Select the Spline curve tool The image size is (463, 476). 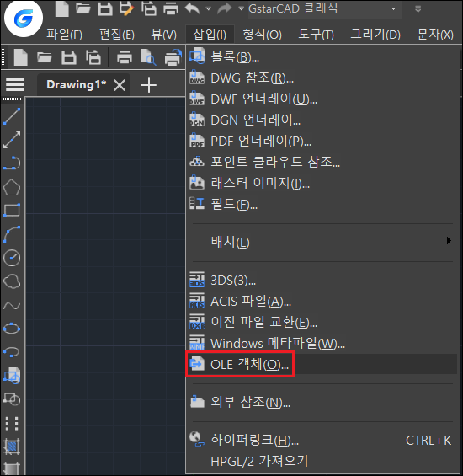click(x=12, y=305)
